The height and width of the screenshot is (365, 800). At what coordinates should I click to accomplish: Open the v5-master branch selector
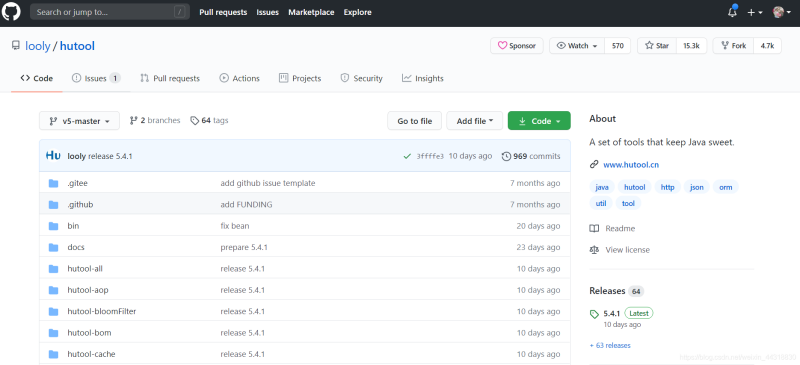click(x=80, y=121)
